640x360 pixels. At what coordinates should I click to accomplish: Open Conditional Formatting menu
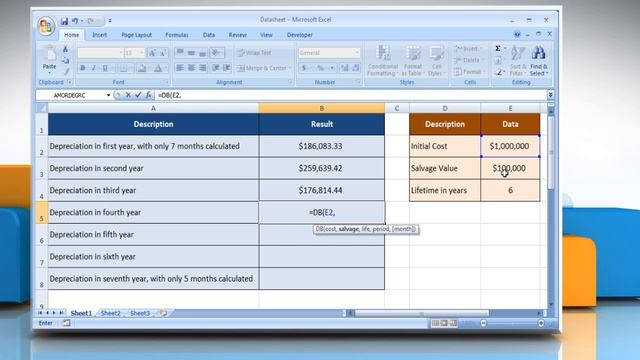pyautogui.click(x=382, y=61)
